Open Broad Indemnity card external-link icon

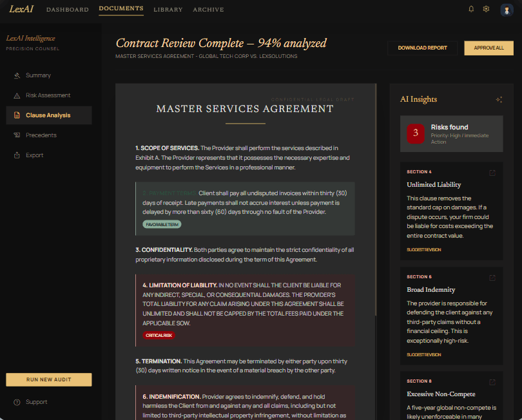pos(492,278)
